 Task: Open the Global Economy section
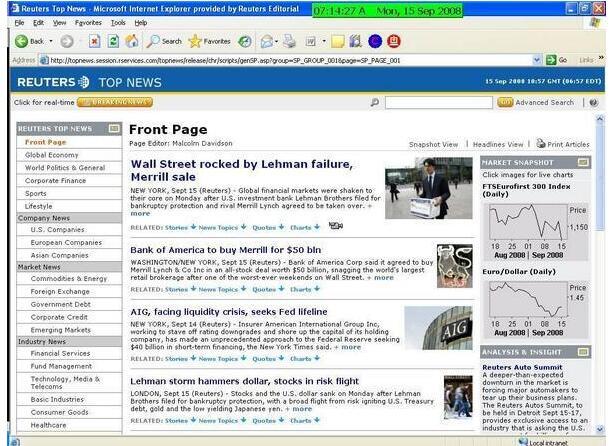(51, 155)
